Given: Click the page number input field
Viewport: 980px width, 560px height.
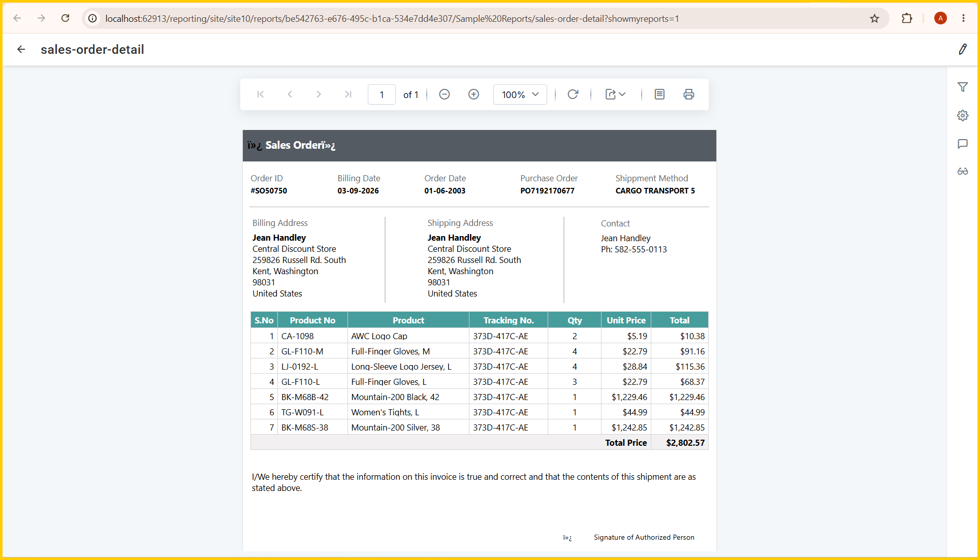Looking at the screenshot, I should click(382, 94).
